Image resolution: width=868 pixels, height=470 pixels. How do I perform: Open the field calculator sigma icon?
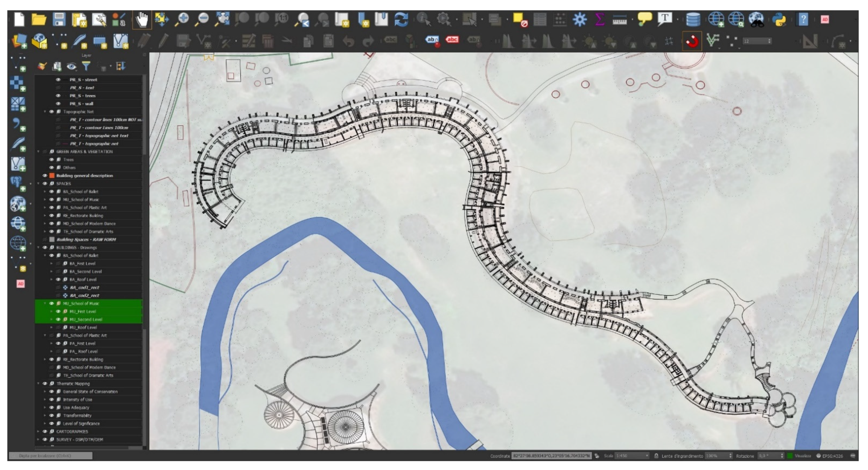[599, 20]
